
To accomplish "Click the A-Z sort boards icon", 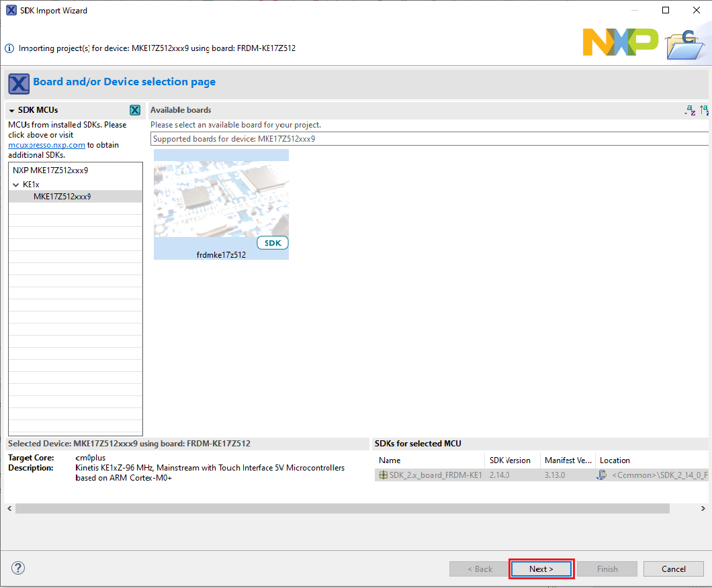I will click(690, 110).
